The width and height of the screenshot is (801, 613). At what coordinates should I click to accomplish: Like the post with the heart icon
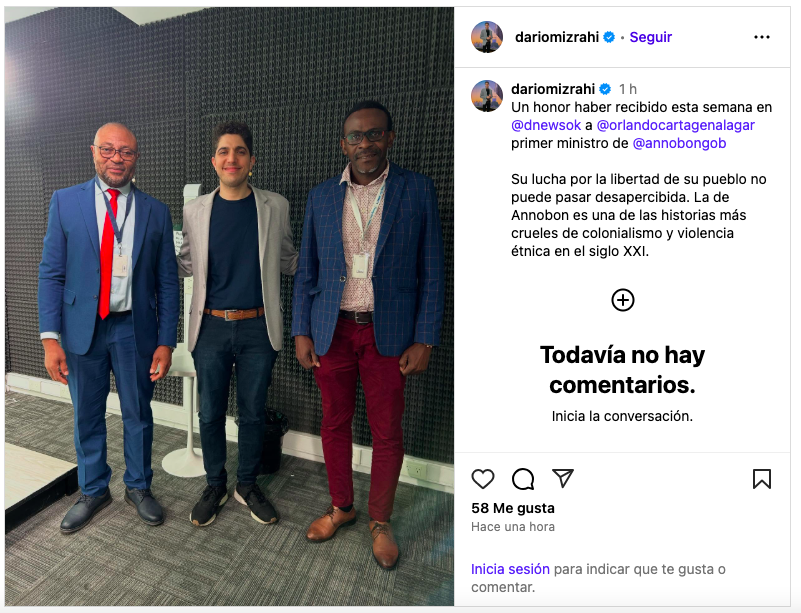pos(482,479)
